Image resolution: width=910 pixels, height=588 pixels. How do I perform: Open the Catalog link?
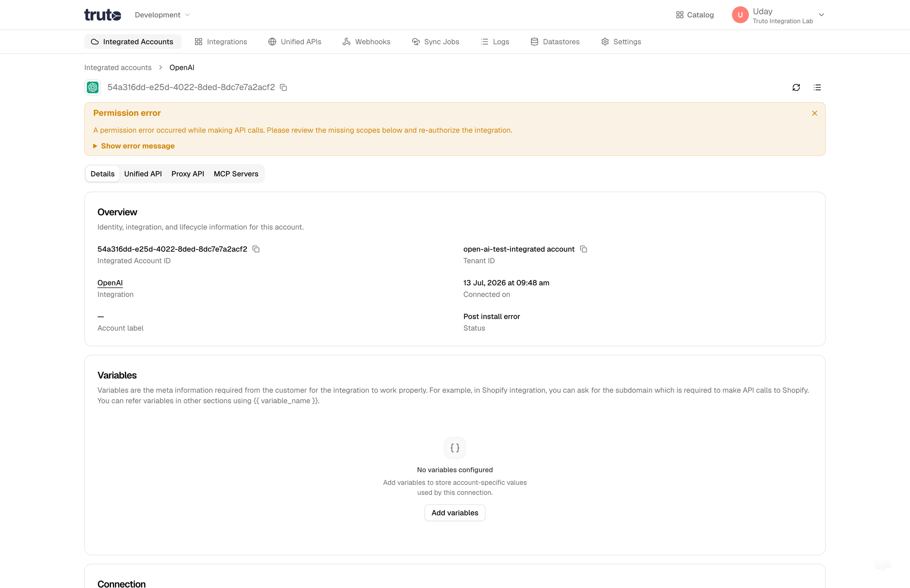click(x=695, y=15)
